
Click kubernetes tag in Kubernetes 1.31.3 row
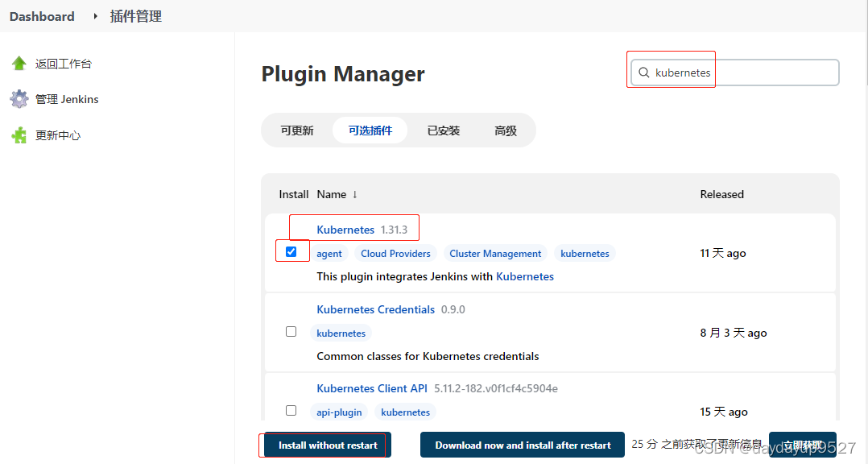585,254
